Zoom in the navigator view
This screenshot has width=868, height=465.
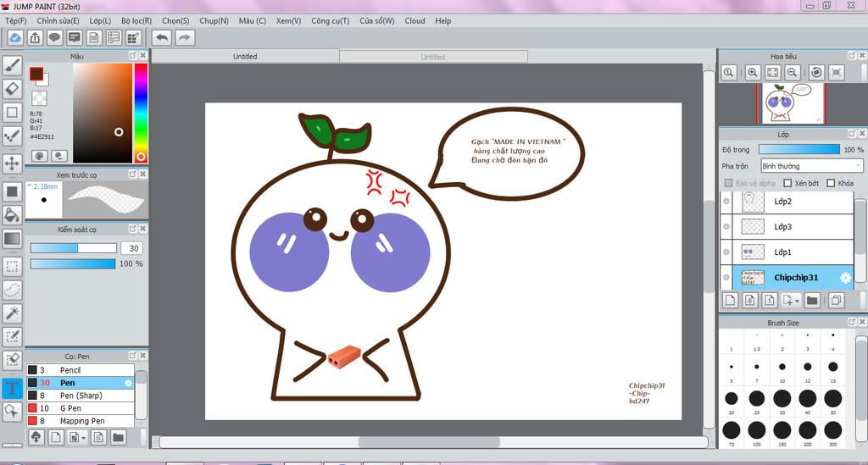pyautogui.click(x=753, y=73)
